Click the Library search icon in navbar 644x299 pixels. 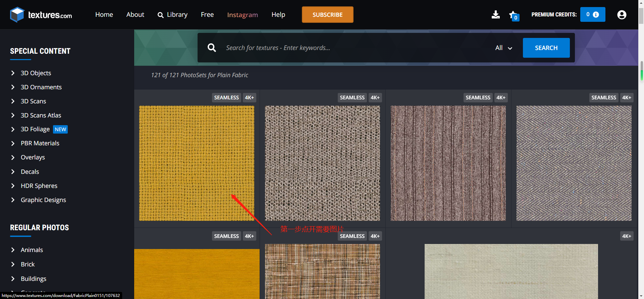[161, 15]
